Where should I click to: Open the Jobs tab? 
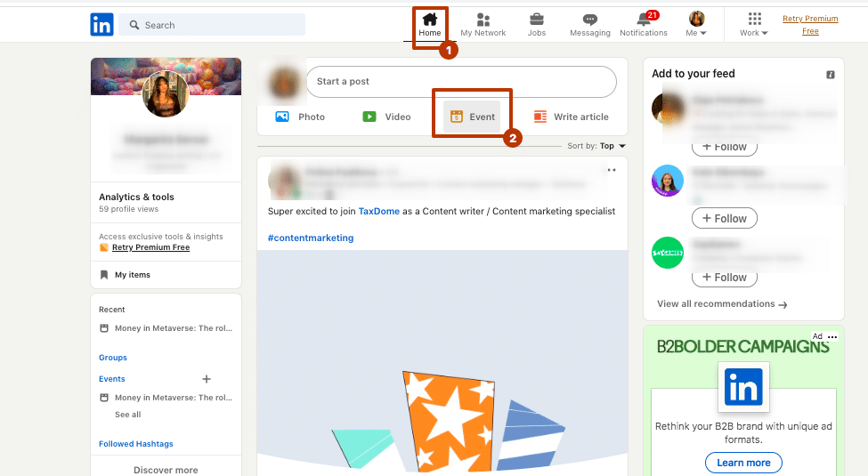point(537,26)
